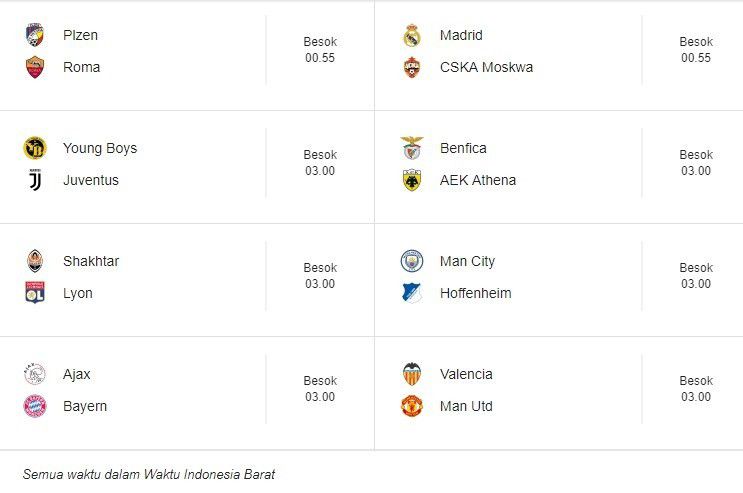Select the Valencia club crest

click(412, 374)
